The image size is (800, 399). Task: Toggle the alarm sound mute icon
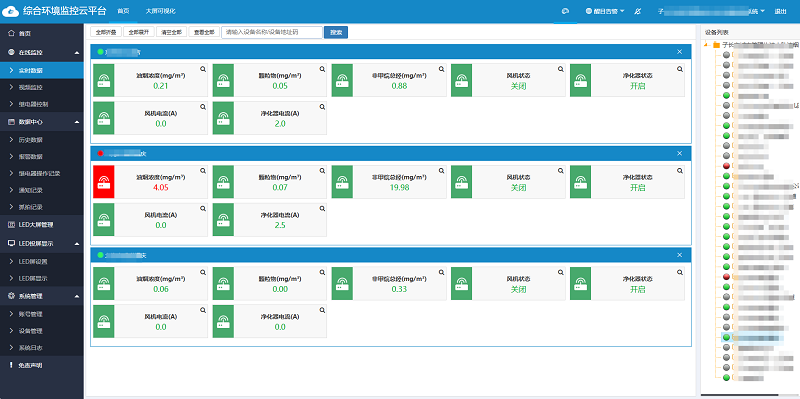click(x=637, y=11)
